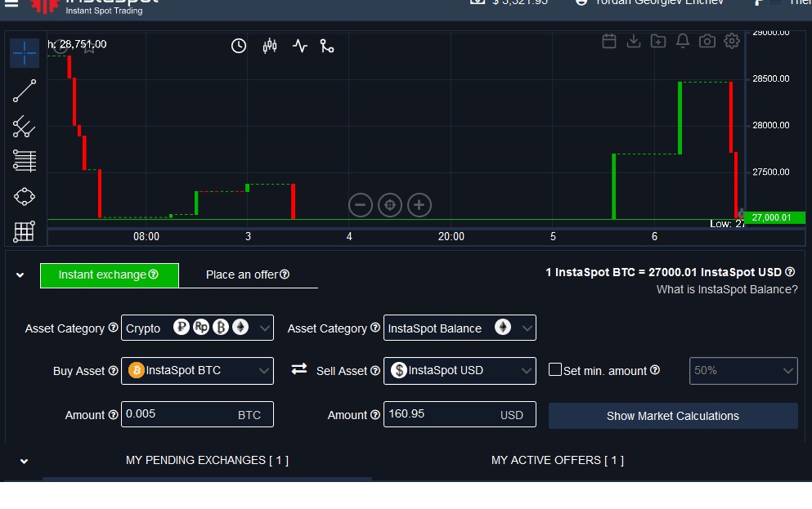Click help icon on Instant exchange tab
812x509 pixels.
pos(153,275)
